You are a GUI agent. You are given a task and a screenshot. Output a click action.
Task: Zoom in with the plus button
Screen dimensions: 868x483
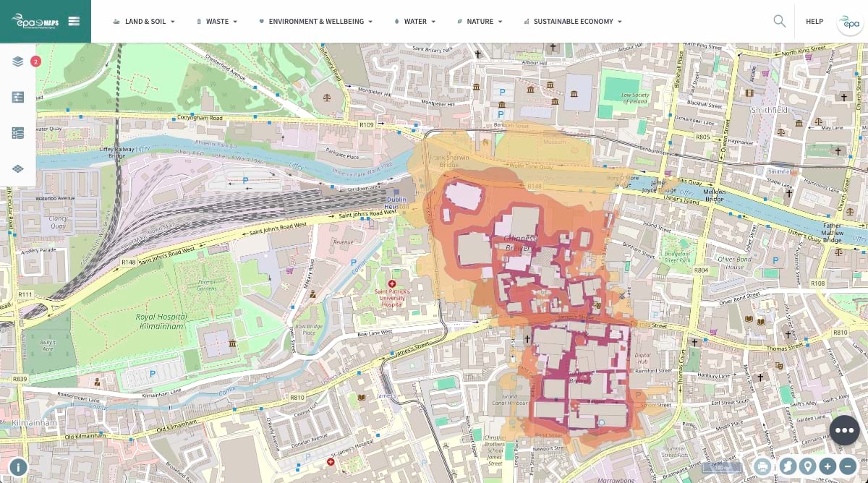click(x=827, y=466)
